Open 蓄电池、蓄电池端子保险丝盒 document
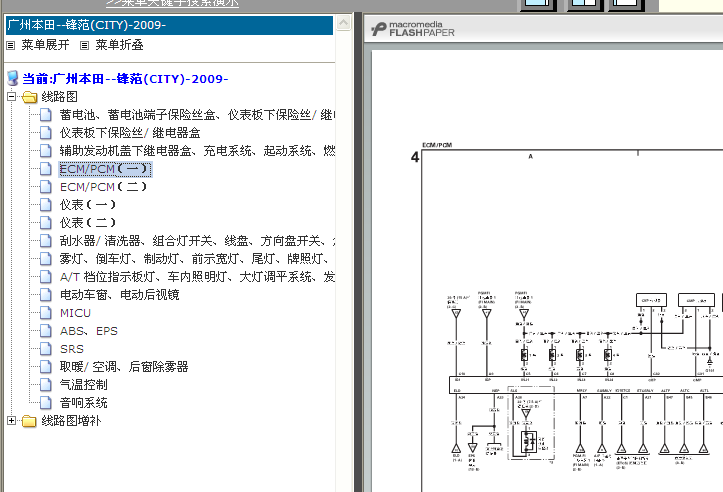723x492 pixels. (x=197, y=115)
